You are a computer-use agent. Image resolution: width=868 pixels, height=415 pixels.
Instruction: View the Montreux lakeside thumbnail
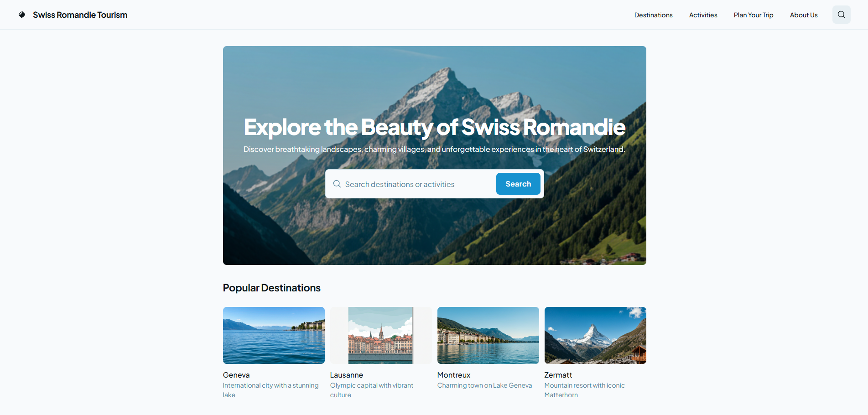click(488, 335)
